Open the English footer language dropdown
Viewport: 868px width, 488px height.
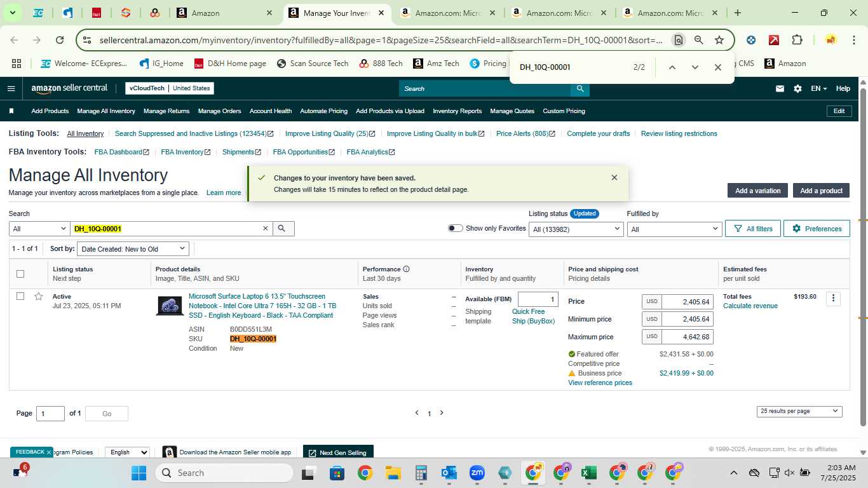click(127, 452)
